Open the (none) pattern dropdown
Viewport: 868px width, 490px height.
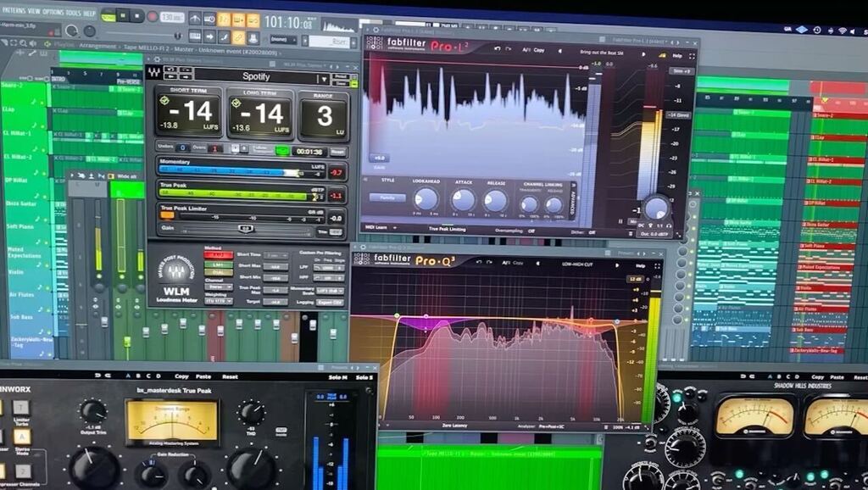point(283,40)
